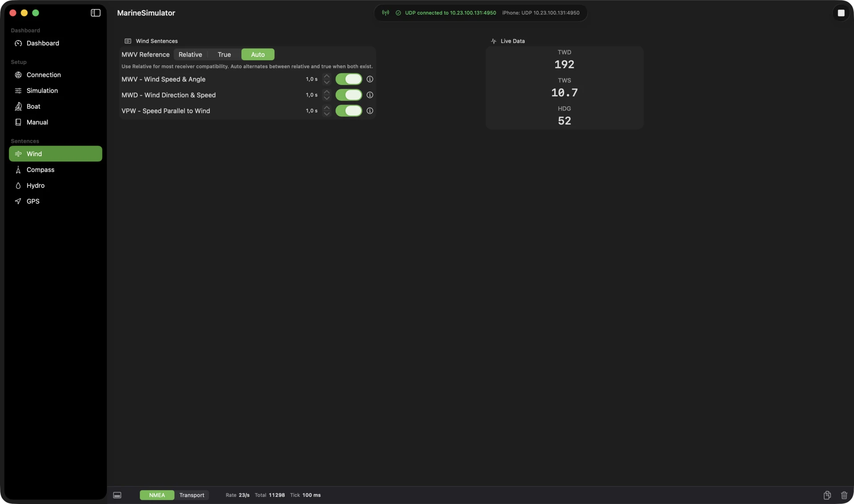Select Wind sentences in sidebar
The width and height of the screenshot is (854, 504).
(56, 154)
